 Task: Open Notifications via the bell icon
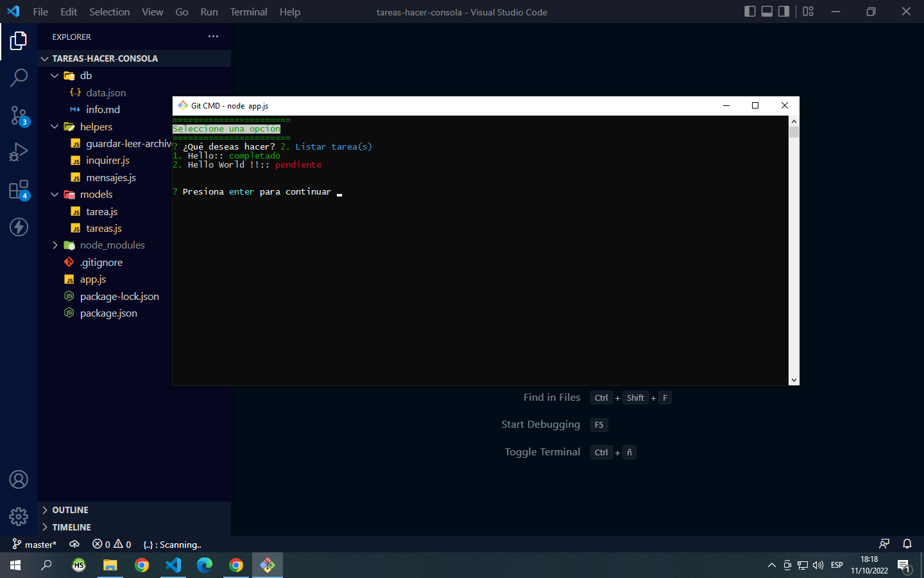point(907,544)
